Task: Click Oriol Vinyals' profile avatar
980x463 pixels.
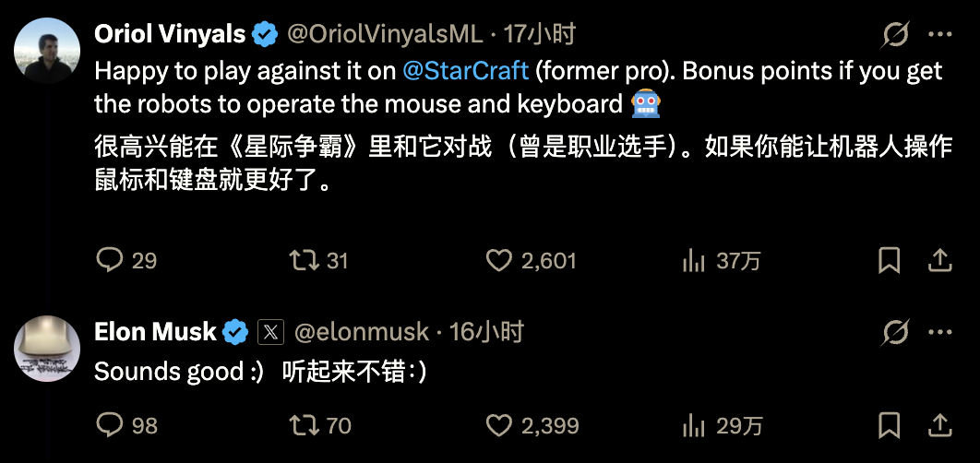Action: coord(47,52)
